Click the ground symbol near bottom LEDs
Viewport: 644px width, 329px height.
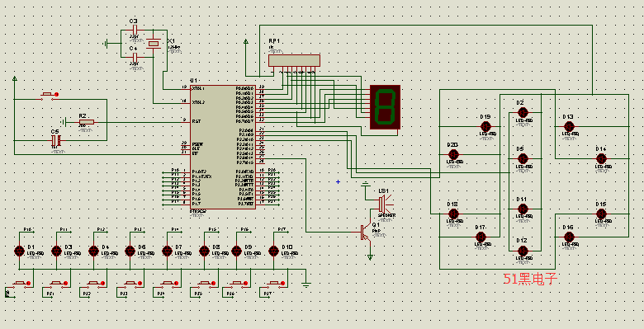pyautogui.click(x=305, y=283)
